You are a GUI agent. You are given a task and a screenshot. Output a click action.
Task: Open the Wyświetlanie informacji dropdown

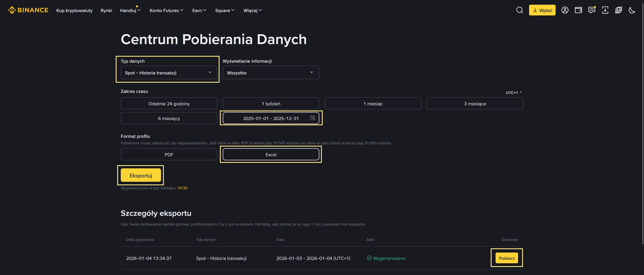coord(271,72)
